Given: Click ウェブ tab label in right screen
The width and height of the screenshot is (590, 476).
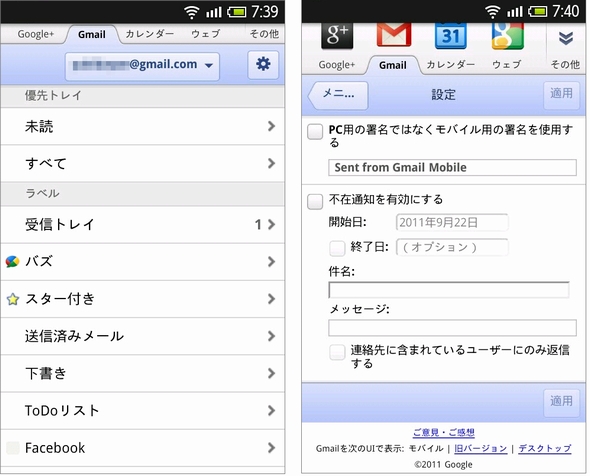Looking at the screenshot, I should click(506, 65).
